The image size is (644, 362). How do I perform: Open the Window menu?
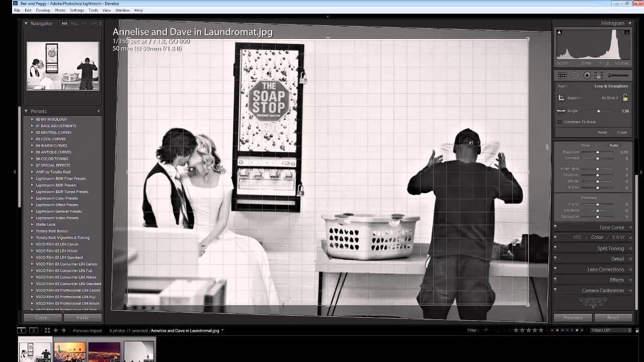coord(122,10)
